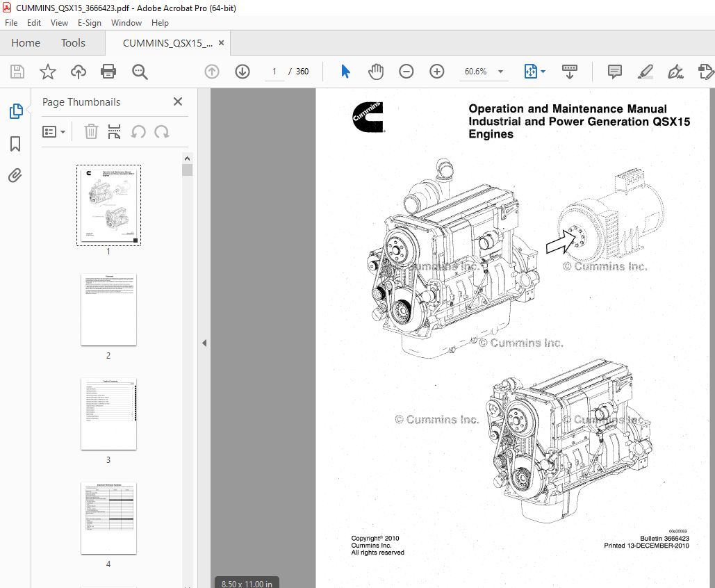Screen dimensions: 715x588
Task: Delete selected page with trash icon
Action: coord(91,132)
